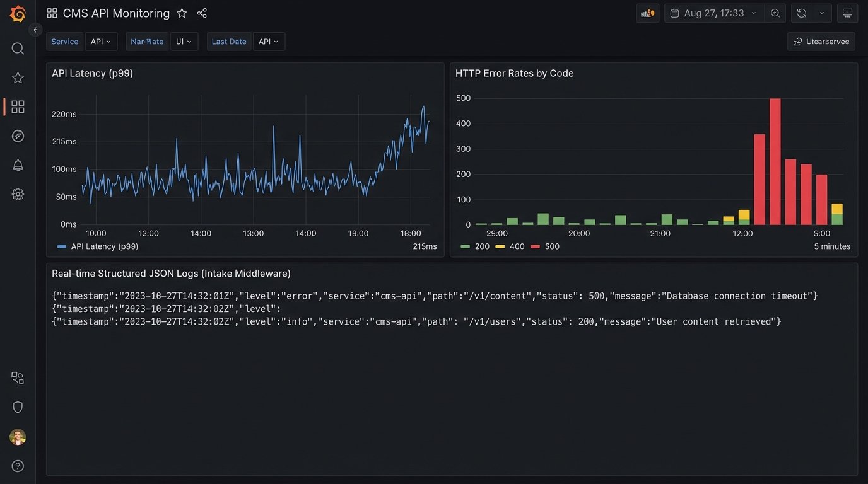Open the UI variable dropdown
The width and height of the screenshot is (868, 484).
click(184, 41)
